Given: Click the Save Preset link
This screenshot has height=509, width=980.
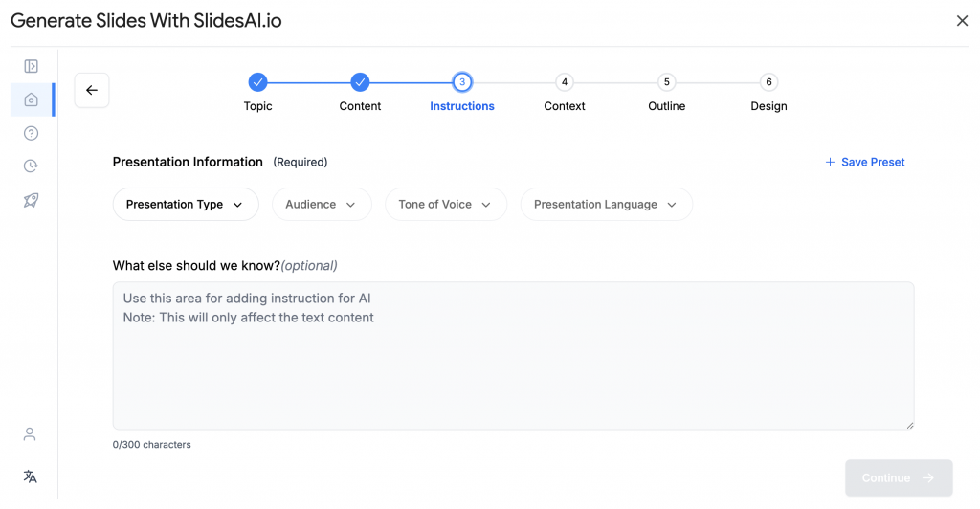Looking at the screenshot, I should click(x=865, y=162).
